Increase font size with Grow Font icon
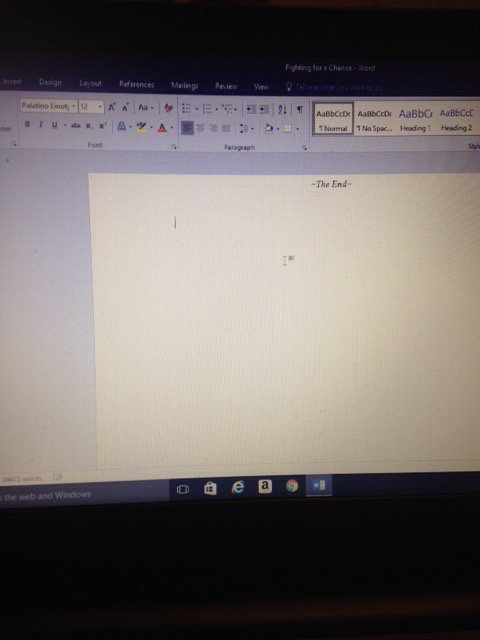The width and height of the screenshot is (480, 640). pyautogui.click(x=111, y=108)
